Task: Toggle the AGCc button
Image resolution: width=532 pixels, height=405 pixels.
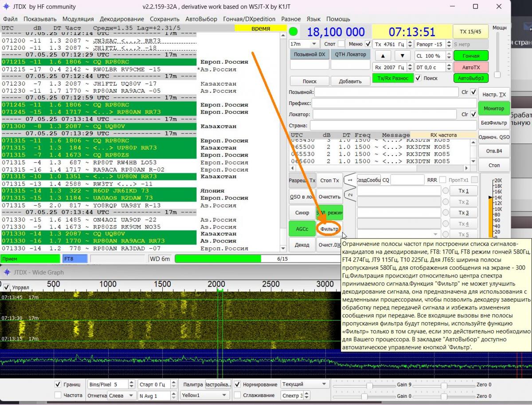Action: 302,229
